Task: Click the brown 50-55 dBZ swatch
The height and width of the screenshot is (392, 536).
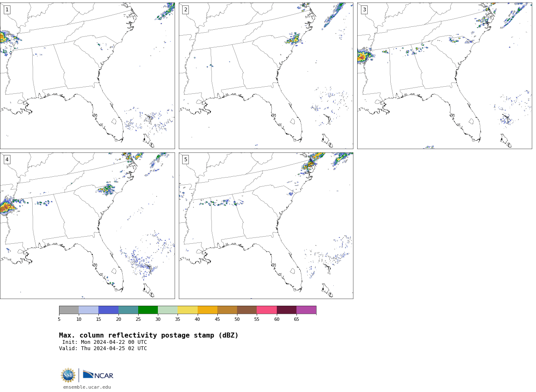Action: tap(247, 310)
